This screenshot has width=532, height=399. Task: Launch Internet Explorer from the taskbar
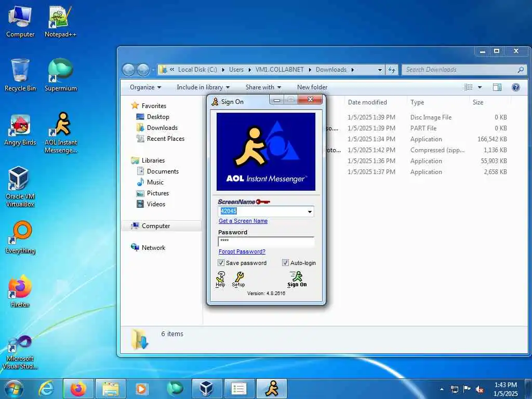pos(46,389)
